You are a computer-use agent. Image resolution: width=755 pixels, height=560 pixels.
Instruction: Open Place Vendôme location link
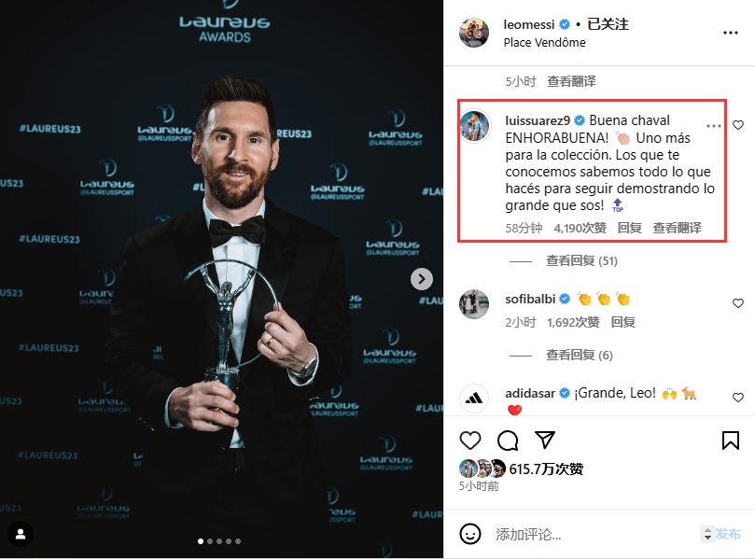coord(545,43)
